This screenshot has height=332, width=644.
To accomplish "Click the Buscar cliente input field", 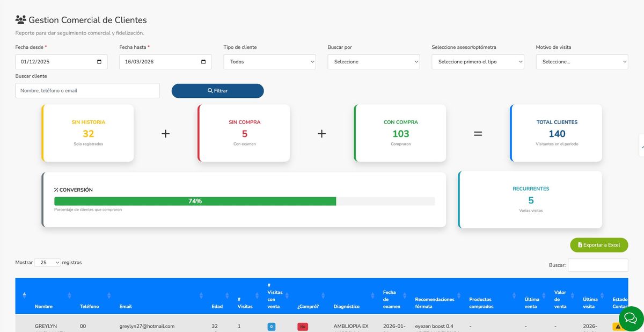I will coord(87,90).
